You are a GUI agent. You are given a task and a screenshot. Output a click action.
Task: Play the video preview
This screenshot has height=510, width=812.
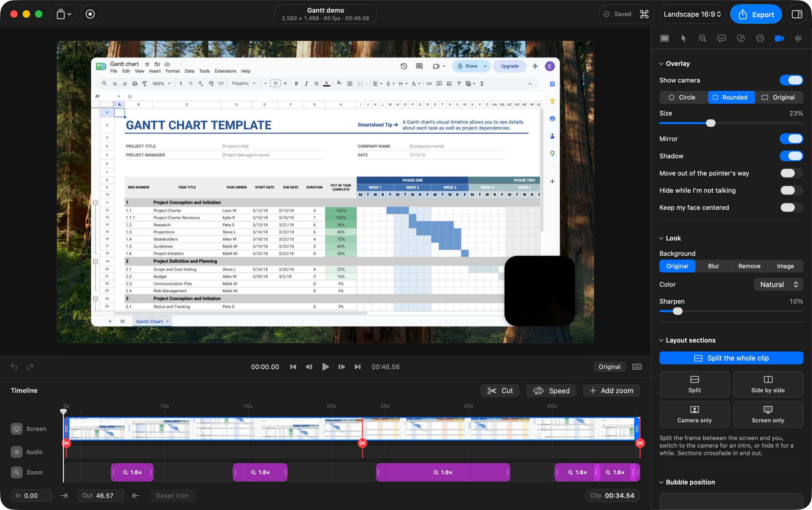pos(325,367)
